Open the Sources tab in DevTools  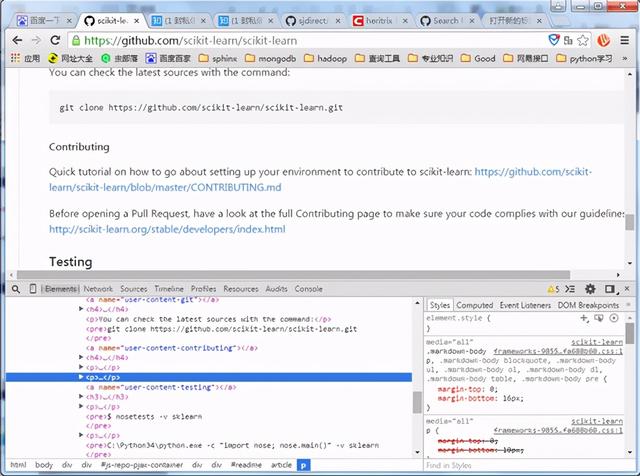coord(133,289)
